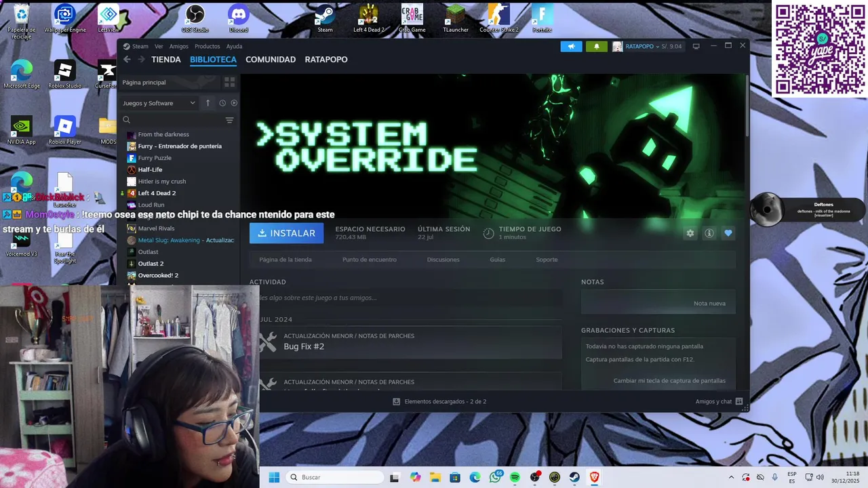Open Elementos descargados downloads bar
This screenshot has height=488, width=868.
tap(439, 401)
